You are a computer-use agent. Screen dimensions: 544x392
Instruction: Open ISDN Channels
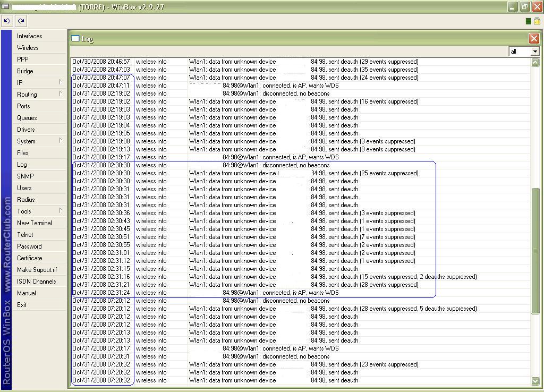pyautogui.click(x=39, y=282)
